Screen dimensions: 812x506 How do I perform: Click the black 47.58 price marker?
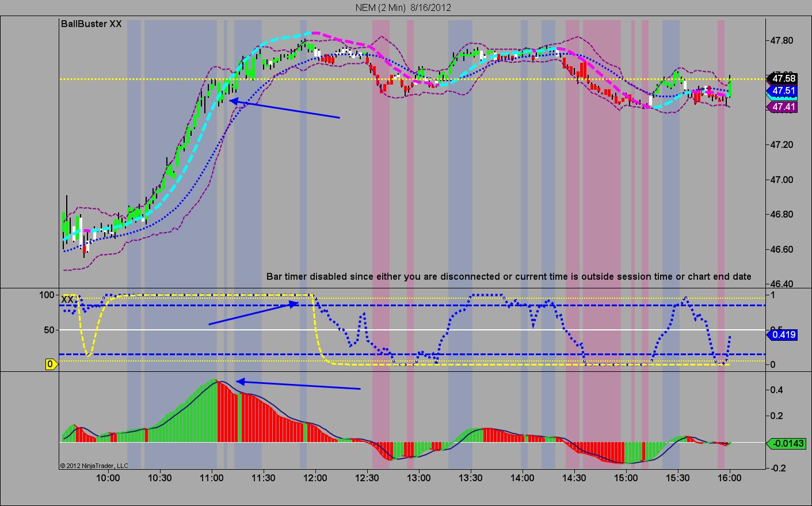pyautogui.click(x=783, y=78)
